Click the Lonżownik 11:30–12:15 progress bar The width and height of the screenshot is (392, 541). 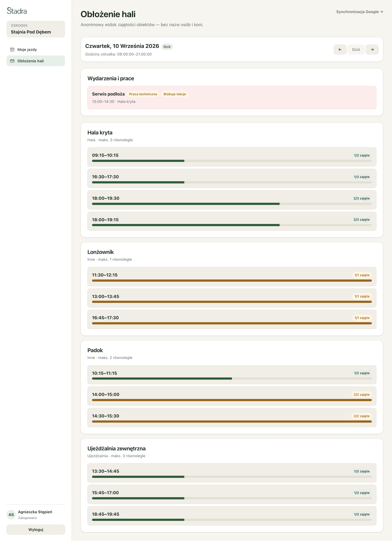click(x=232, y=281)
